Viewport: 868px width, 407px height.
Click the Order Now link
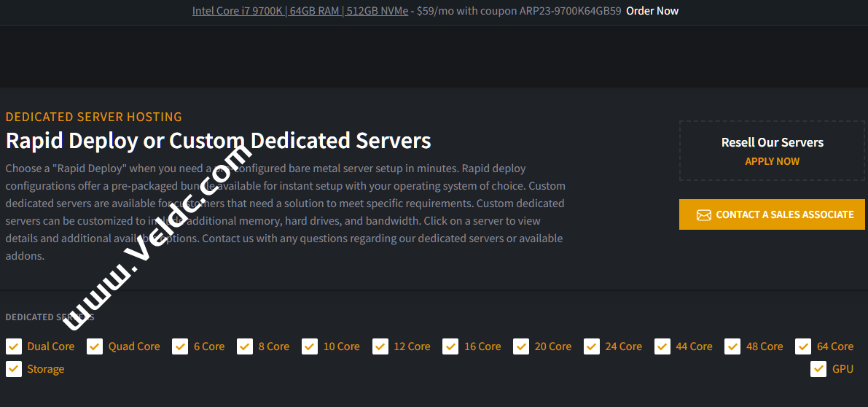click(652, 11)
